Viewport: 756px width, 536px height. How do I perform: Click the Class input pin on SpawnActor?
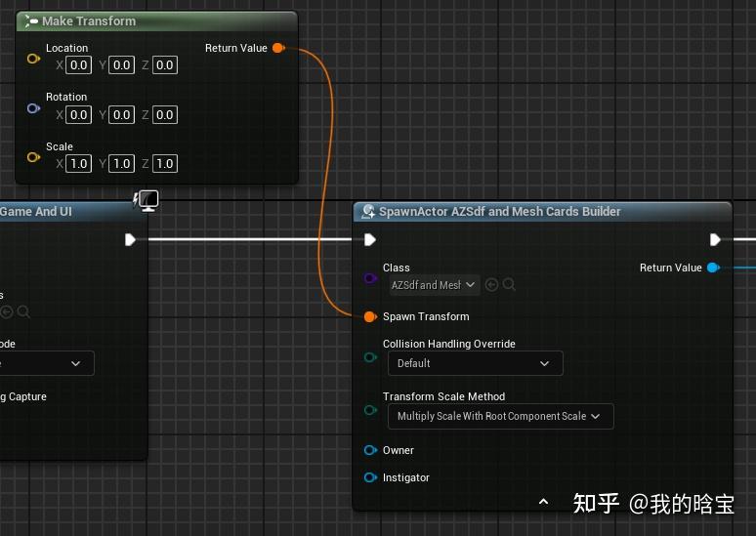[x=370, y=278]
